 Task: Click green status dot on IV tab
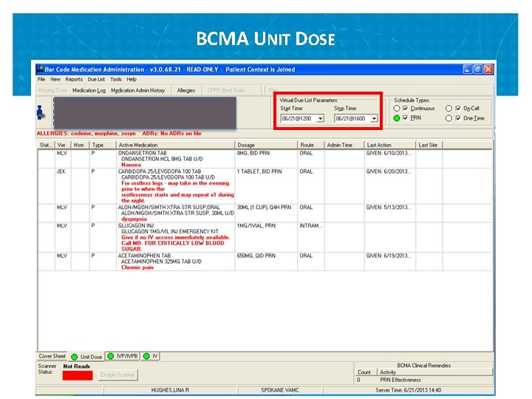click(x=146, y=356)
